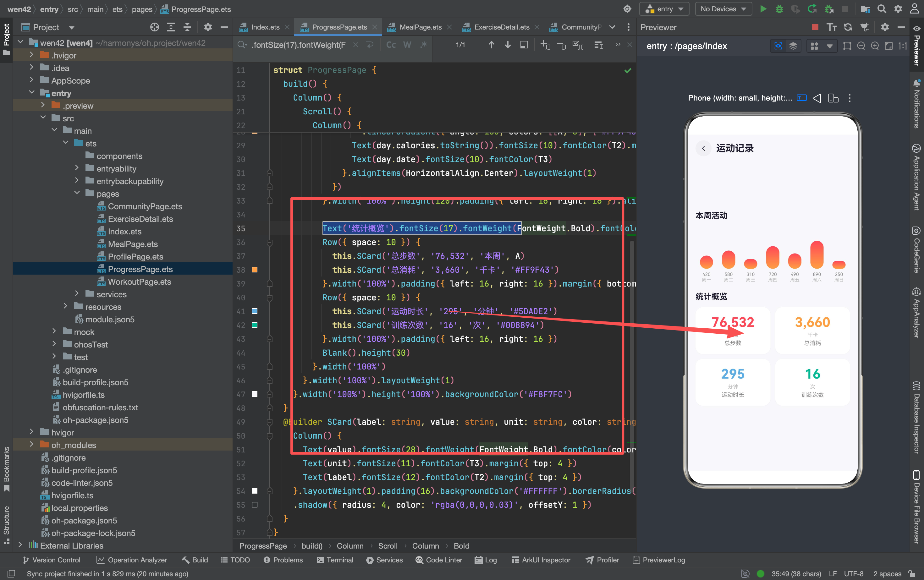Toggle component layers view in Previewer
924x580 pixels.
pos(793,46)
